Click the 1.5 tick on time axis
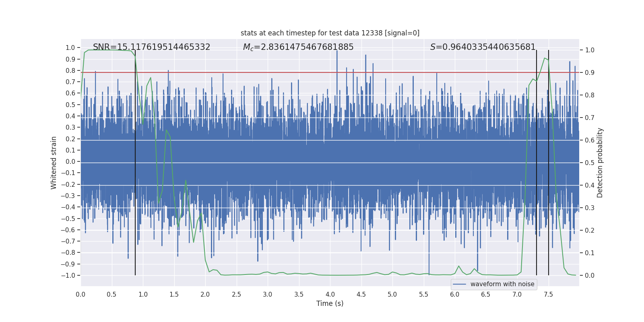Screen dimensions: 644x322 [x=174, y=294]
